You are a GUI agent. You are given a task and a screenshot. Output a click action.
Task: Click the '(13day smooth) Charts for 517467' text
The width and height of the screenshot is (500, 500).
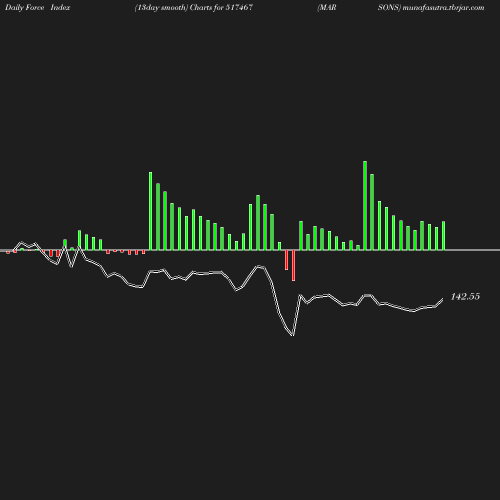pyautogui.click(x=194, y=8)
